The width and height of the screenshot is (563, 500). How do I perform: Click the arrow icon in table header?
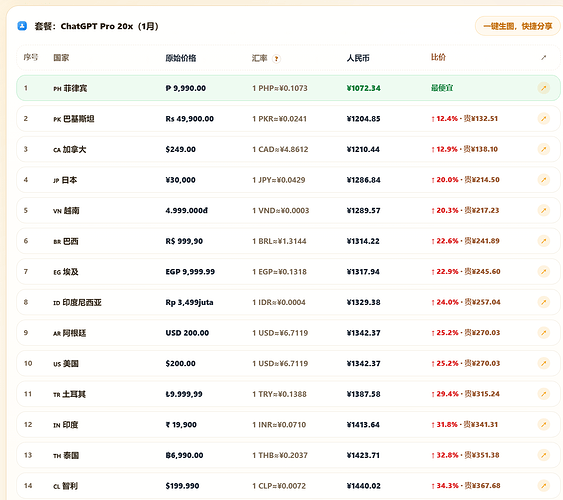[544, 57]
